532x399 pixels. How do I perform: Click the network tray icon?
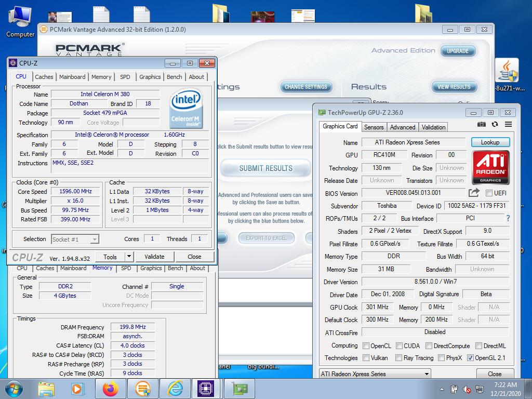(480, 389)
